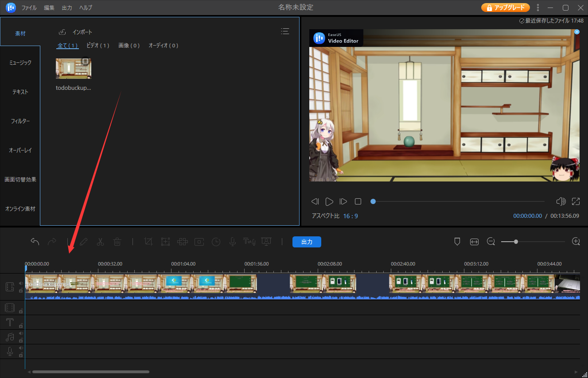This screenshot has height=378, width=588.
Task: Click the clock duration icon
Action: pos(216,242)
